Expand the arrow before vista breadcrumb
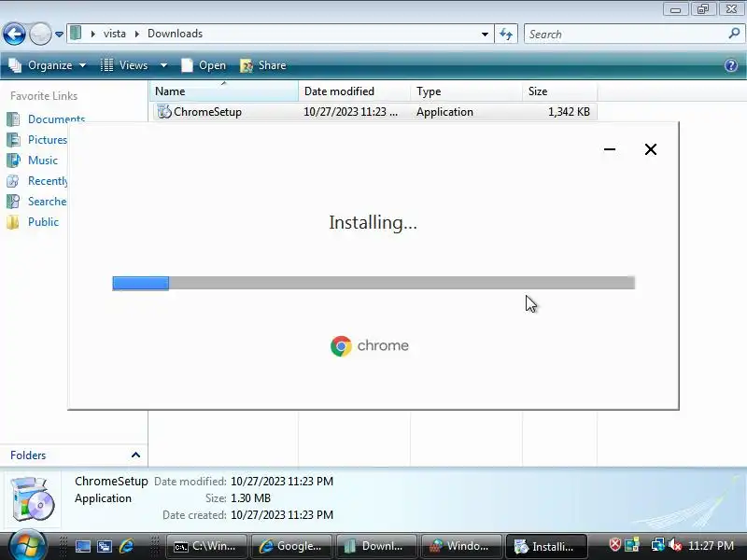Screen dimensions: 747x560 pos(92,34)
